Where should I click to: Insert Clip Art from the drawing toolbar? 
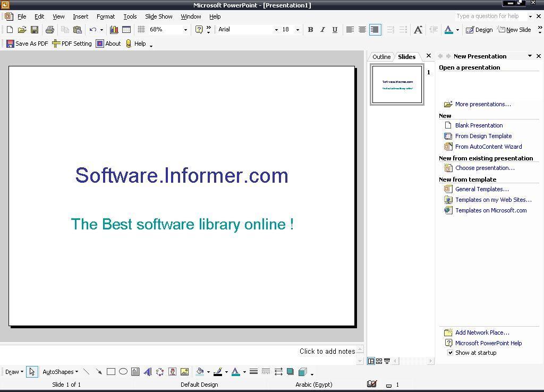click(172, 372)
